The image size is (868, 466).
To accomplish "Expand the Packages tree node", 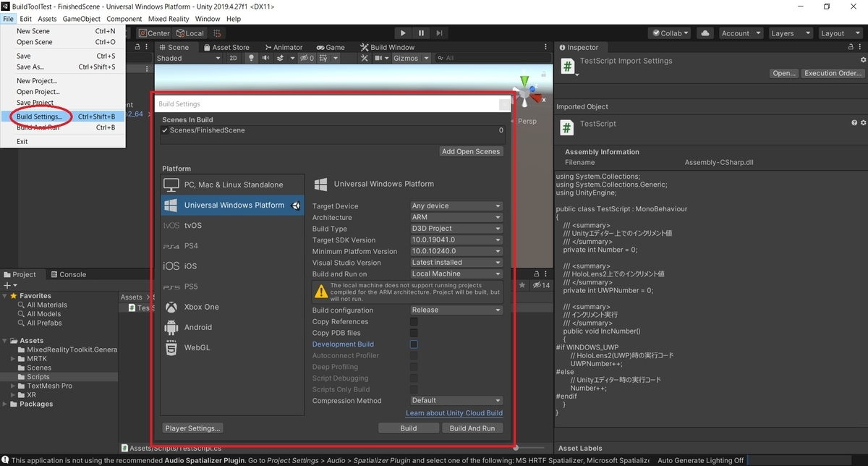I will (6, 404).
